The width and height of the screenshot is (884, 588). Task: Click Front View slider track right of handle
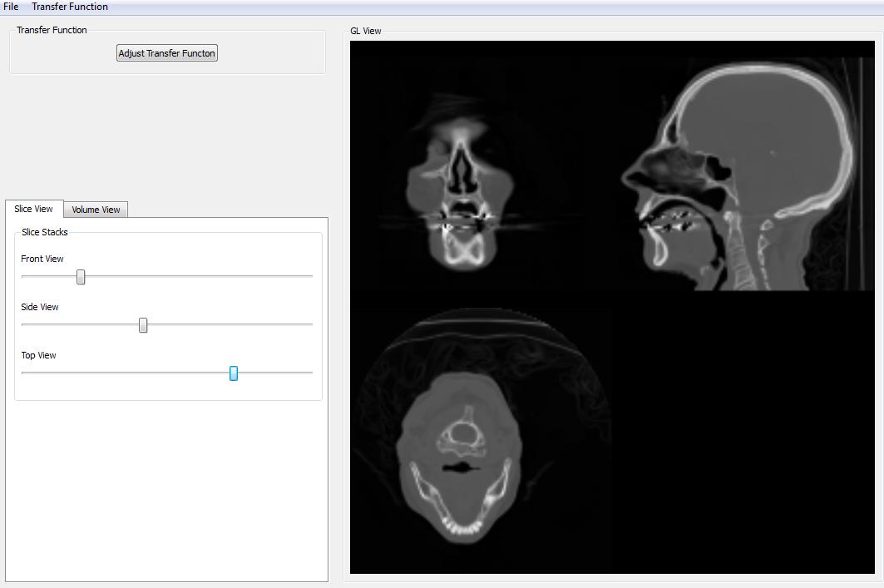200,276
